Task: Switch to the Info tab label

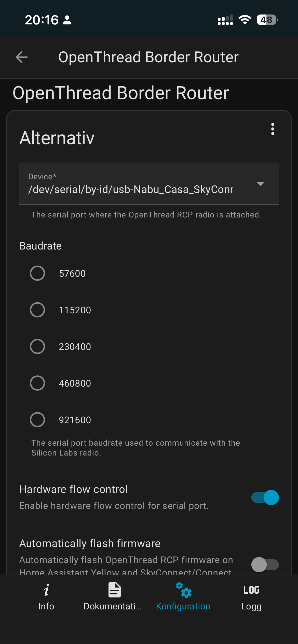Action: pyautogui.click(x=46, y=606)
